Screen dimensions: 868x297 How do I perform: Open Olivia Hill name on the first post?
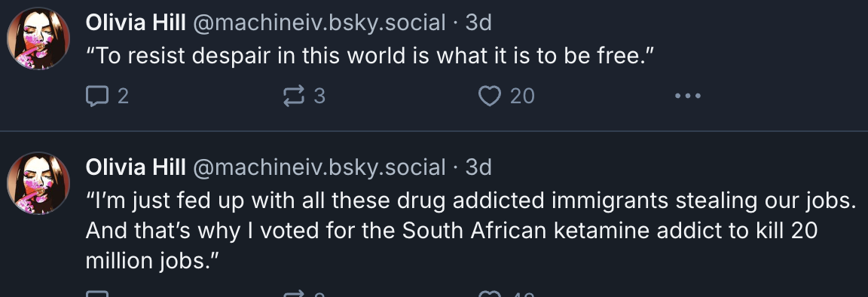pos(136,23)
